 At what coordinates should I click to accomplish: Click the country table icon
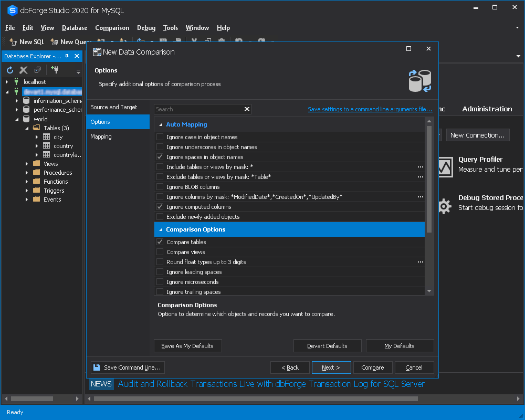(x=47, y=146)
